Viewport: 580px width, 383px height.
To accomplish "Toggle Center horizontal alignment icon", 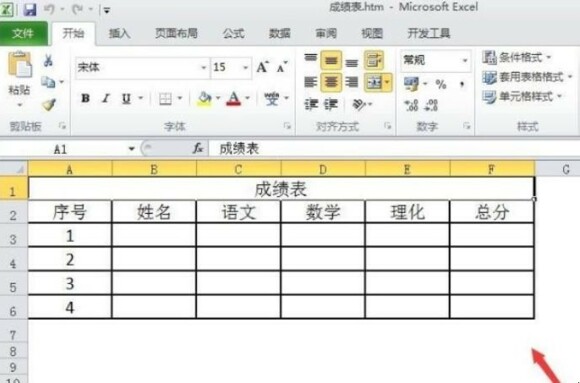I will coord(331,82).
